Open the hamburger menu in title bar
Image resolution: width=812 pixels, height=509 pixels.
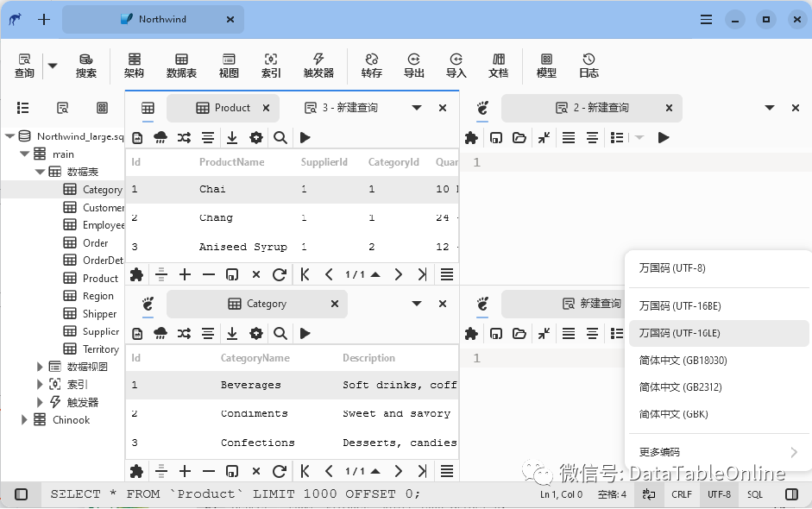706,20
